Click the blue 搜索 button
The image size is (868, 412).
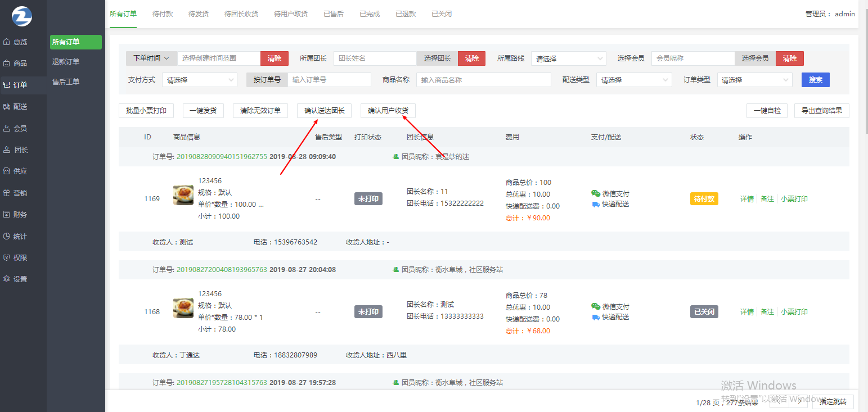coord(815,80)
